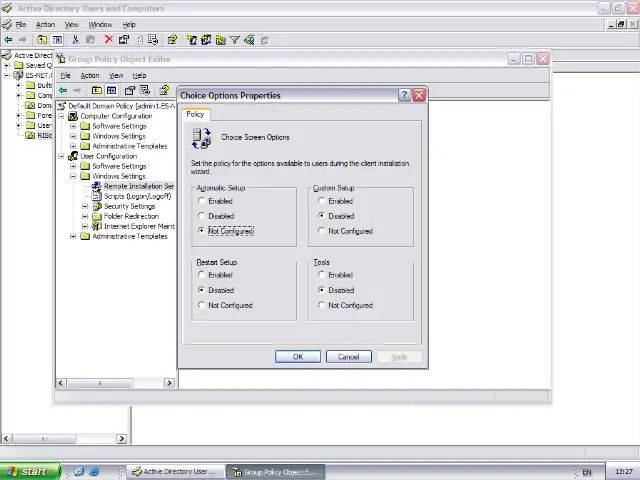Click Back arrow in Active Directory toolbar

[8, 40]
